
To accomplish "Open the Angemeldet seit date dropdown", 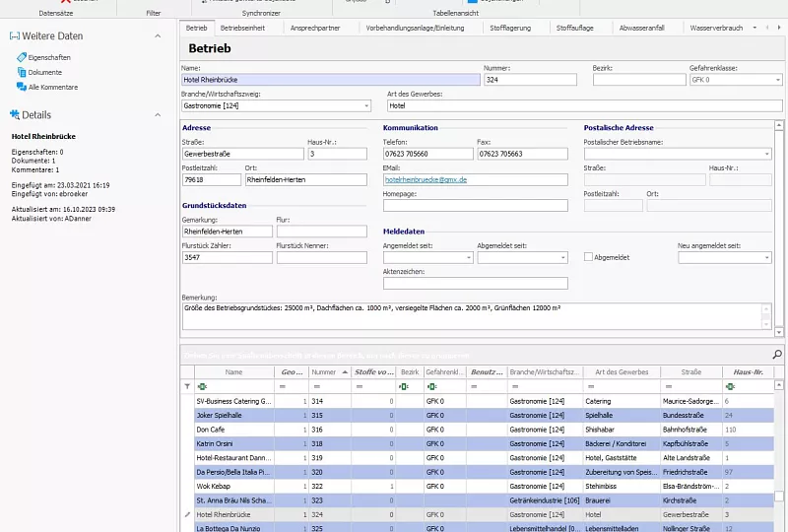I will point(469,257).
